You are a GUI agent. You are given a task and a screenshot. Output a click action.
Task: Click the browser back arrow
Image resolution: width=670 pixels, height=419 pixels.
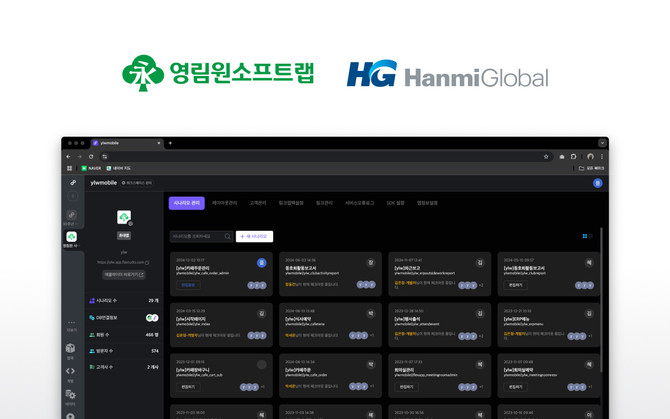pyautogui.click(x=68, y=157)
